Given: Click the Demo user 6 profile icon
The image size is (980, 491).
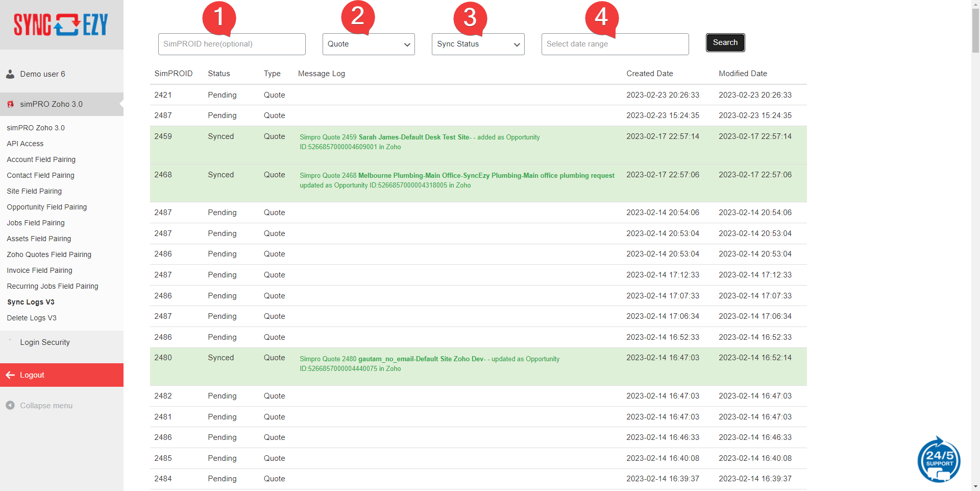Looking at the screenshot, I should 10,74.
